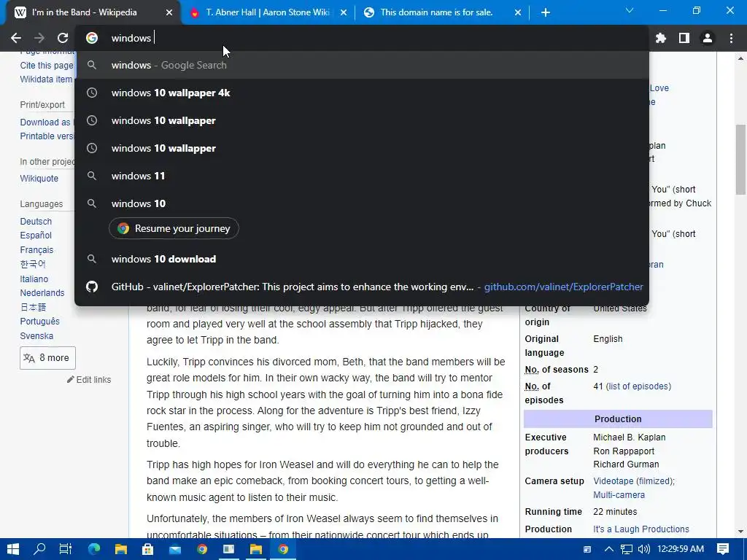Open the Chrome extensions puzzle icon
This screenshot has width=747, height=560.
[x=660, y=38]
